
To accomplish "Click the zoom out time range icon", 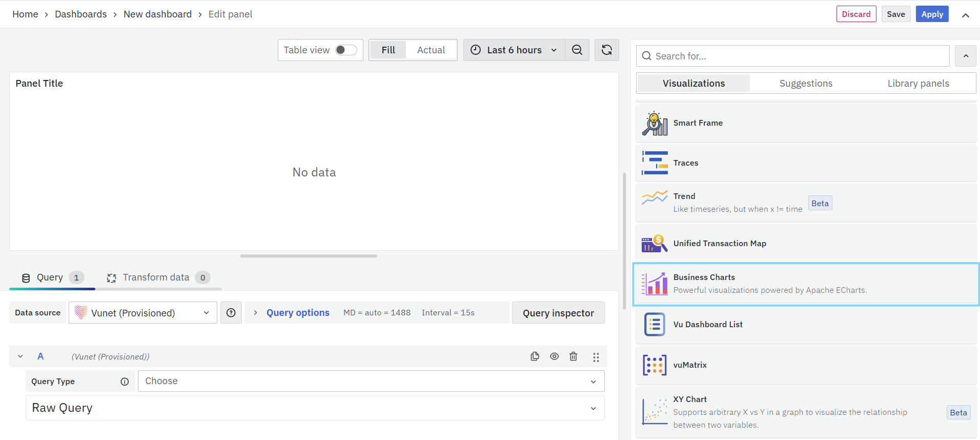I will point(577,50).
